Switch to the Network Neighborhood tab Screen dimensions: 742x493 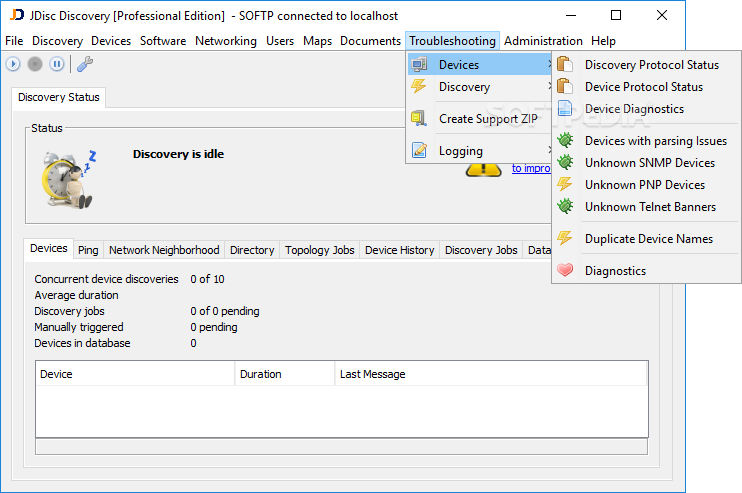(x=164, y=250)
